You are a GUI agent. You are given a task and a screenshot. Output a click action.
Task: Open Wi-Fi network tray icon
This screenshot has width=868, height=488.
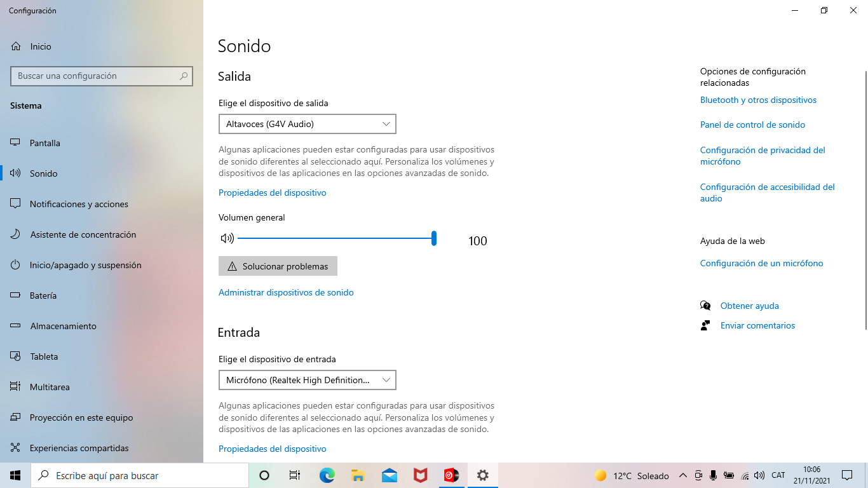click(x=745, y=475)
